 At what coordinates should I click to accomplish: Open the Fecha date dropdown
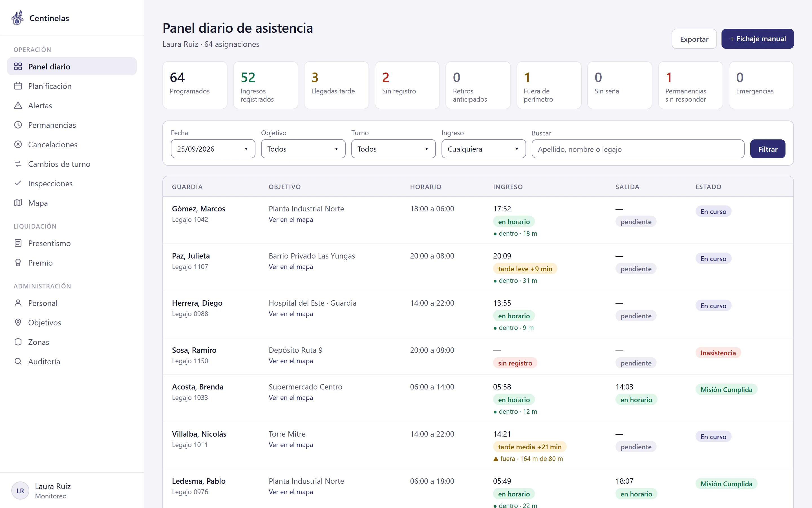coord(213,149)
